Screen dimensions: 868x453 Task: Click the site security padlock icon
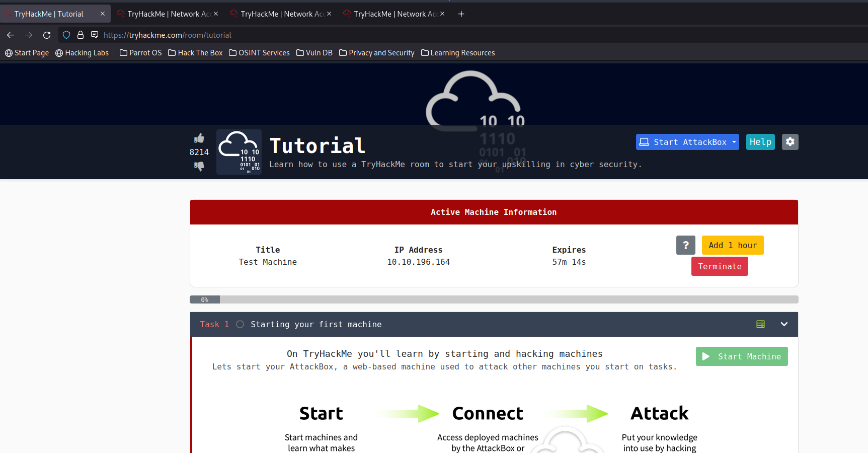pyautogui.click(x=81, y=35)
